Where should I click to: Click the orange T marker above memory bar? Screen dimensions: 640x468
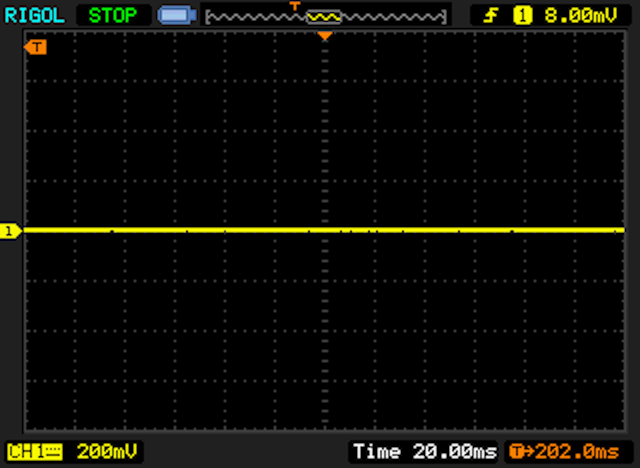(x=295, y=6)
